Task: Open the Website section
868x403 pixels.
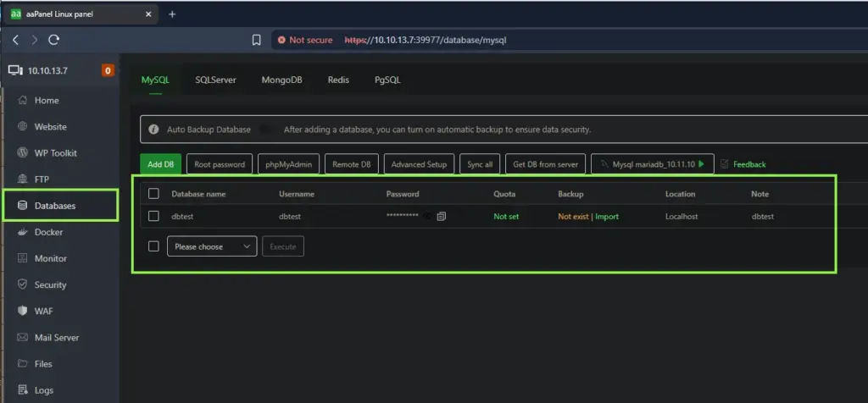Action: click(50, 127)
